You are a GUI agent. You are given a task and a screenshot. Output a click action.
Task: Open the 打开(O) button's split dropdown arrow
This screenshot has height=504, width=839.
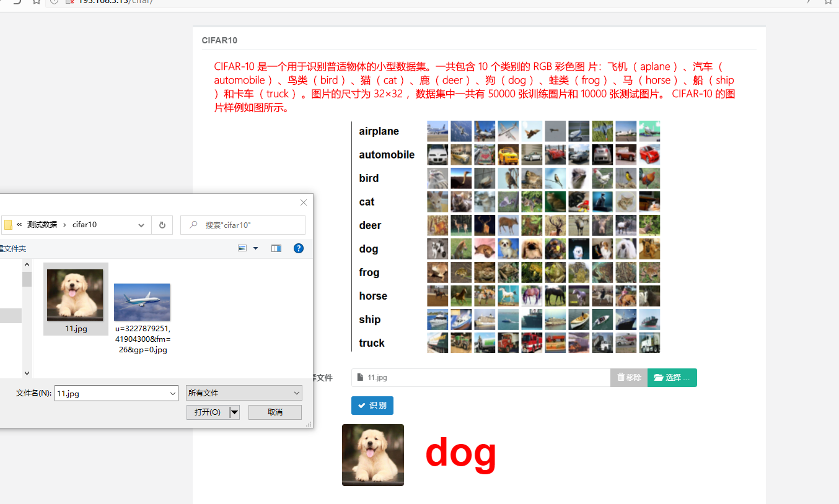point(233,412)
